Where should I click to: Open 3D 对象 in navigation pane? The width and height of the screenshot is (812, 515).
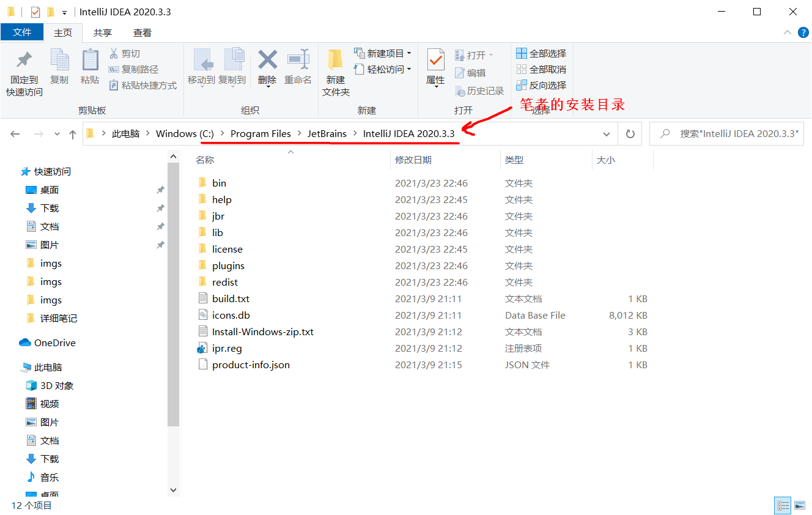click(x=50, y=386)
